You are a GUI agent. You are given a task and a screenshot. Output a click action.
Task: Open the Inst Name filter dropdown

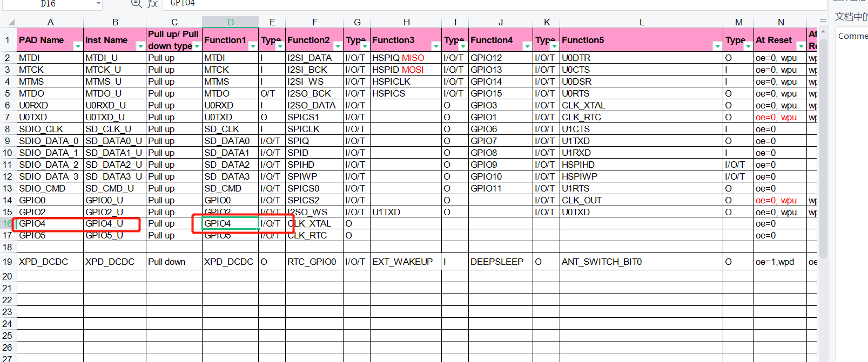[140, 46]
